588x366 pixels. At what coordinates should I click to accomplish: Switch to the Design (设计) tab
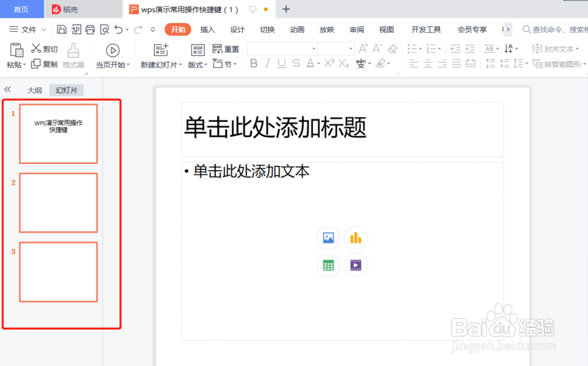[x=238, y=30]
